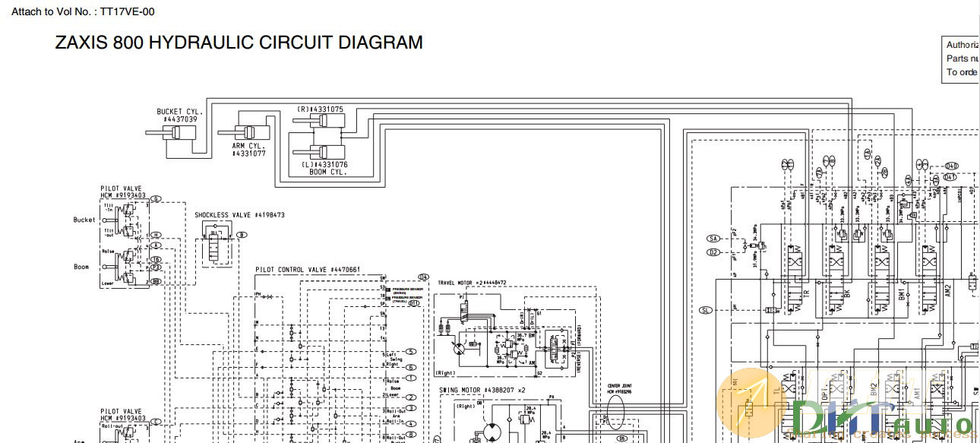This screenshot has width=980, height=443.
Task: Click the 'BUCKET CYL.' label
Action: [179, 112]
